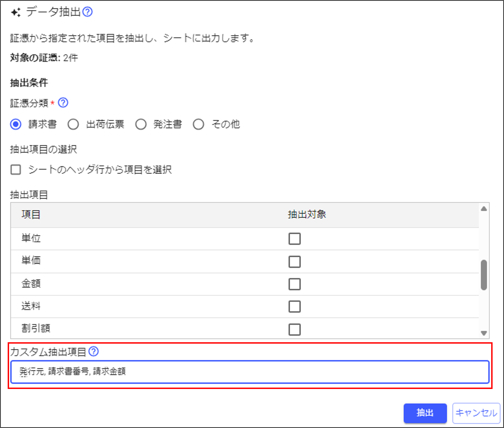
Task: Click the list scroll down arrow
Action: pos(484,333)
